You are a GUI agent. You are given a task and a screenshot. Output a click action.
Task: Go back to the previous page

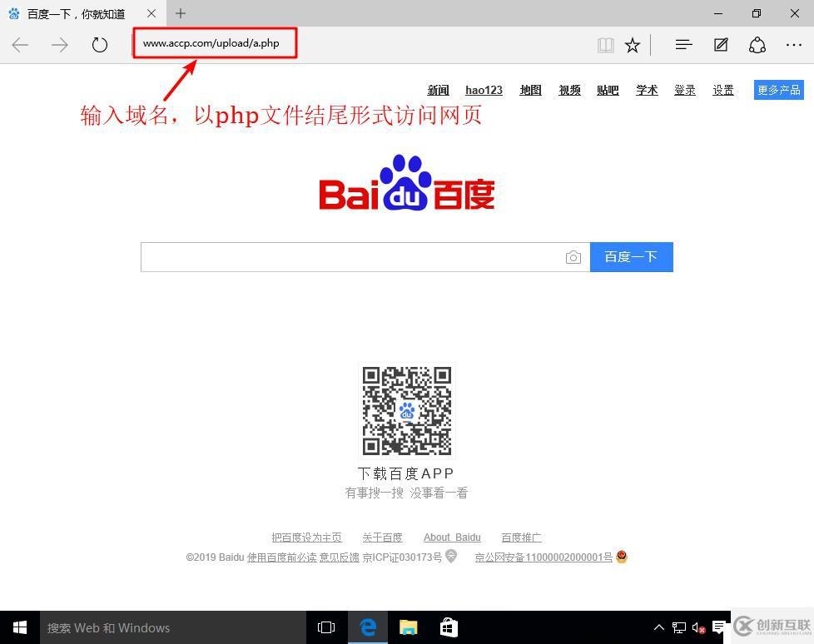click(20, 45)
